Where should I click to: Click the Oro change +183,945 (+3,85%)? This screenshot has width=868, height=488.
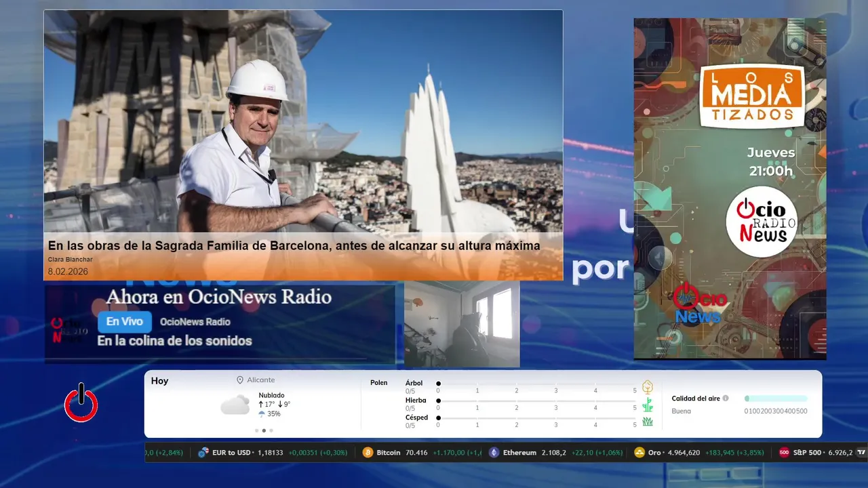(734, 453)
